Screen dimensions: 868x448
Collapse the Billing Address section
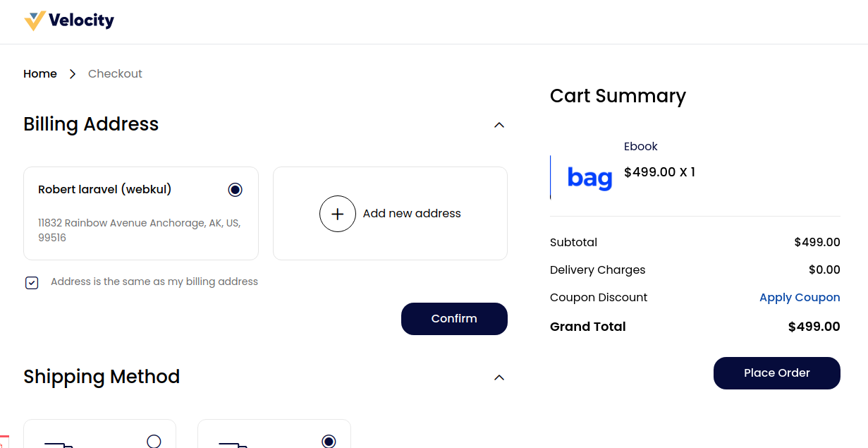pyautogui.click(x=499, y=125)
